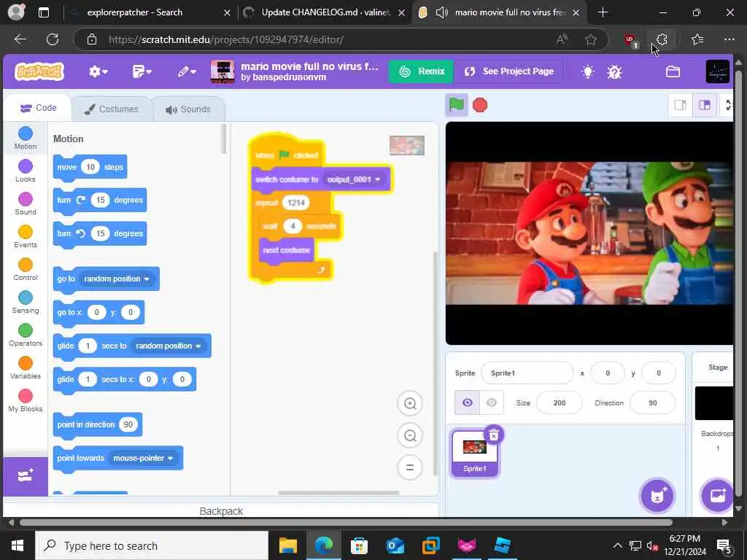This screenshot has width=747, height=560.
Task: Click the red stop button
Action: point(480,105)
